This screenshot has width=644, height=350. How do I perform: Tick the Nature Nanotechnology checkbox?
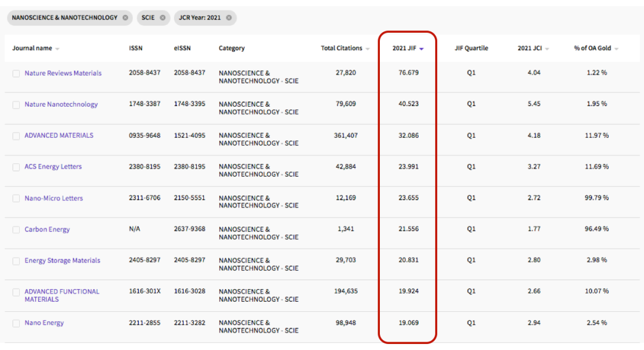pos(16,105)
